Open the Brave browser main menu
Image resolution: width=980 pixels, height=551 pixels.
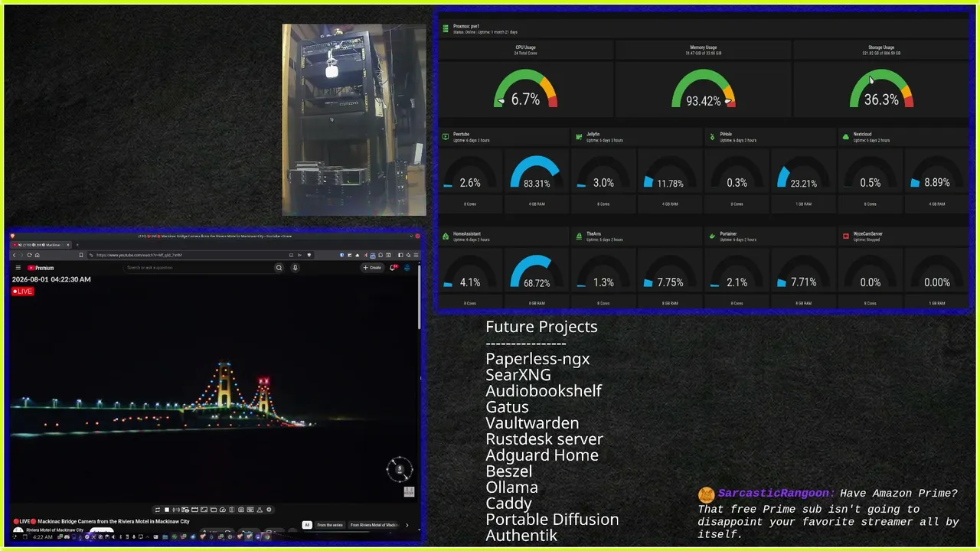click(x=416, y=255)
